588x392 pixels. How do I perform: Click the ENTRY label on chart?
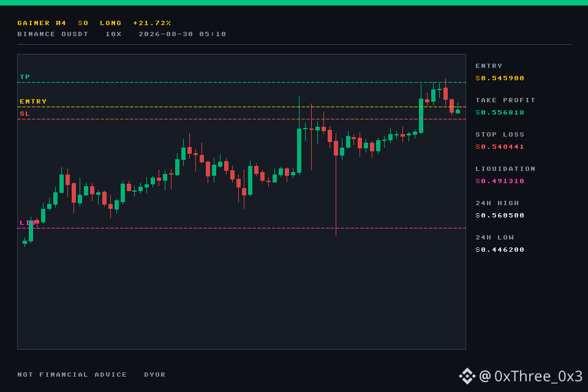[33, 102]
